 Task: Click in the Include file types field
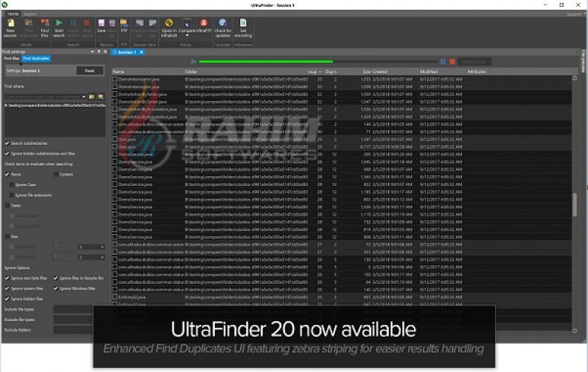click(x=73, y=309)
